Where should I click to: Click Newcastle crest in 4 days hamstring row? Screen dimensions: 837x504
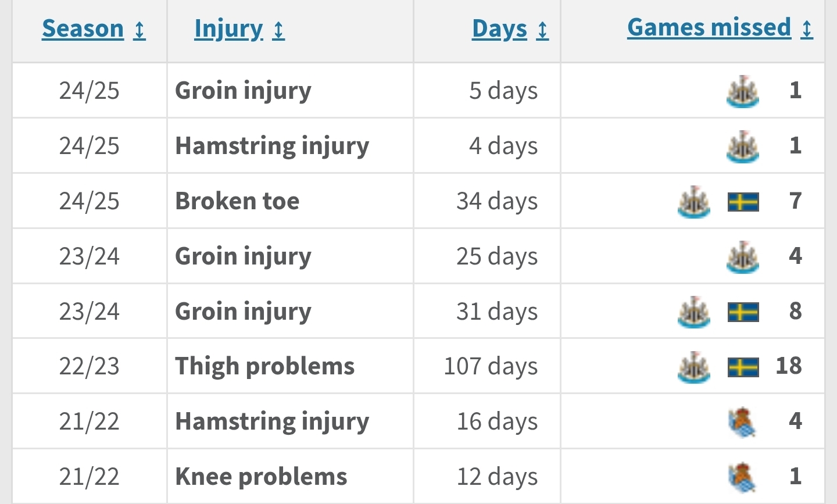pyautogui.click(x=743, y=146)
